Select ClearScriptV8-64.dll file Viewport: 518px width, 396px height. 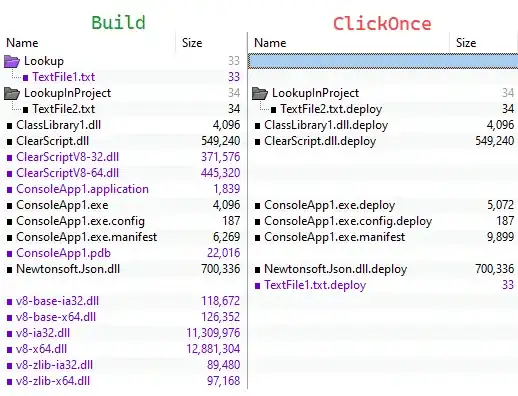pos(68,173)
